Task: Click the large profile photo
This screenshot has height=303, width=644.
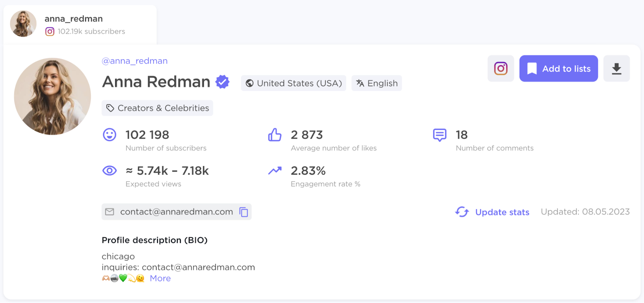Action: (x=52, y=96)
